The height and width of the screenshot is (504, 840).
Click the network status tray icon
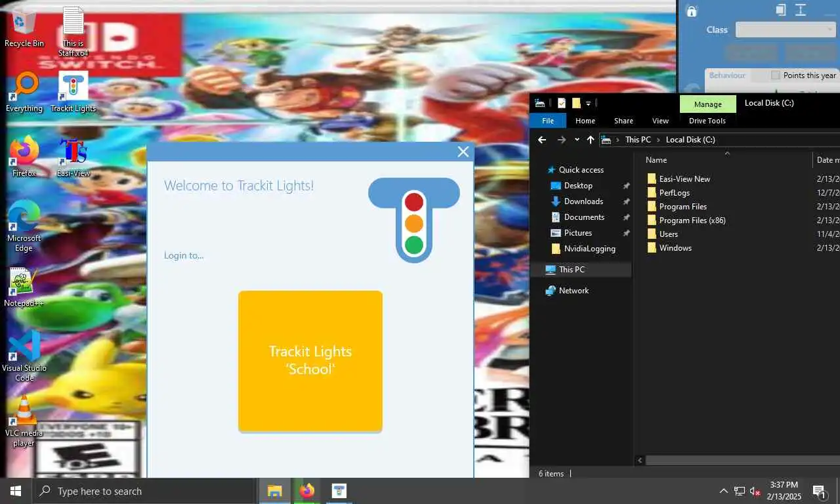pos(739,491)
